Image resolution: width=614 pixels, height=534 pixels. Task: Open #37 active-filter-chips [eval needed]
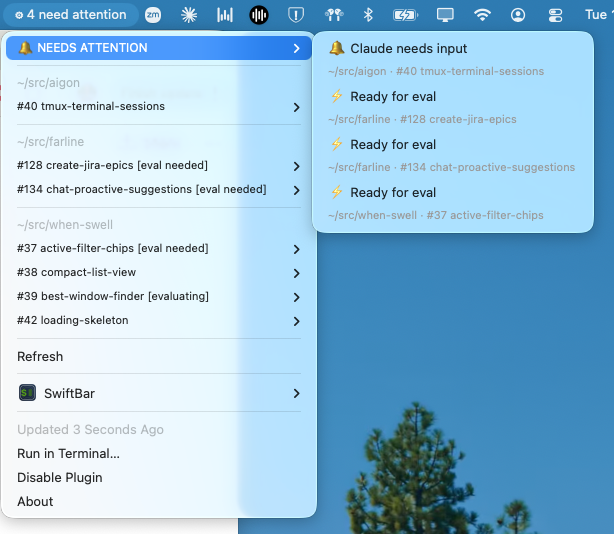(159, 249)
